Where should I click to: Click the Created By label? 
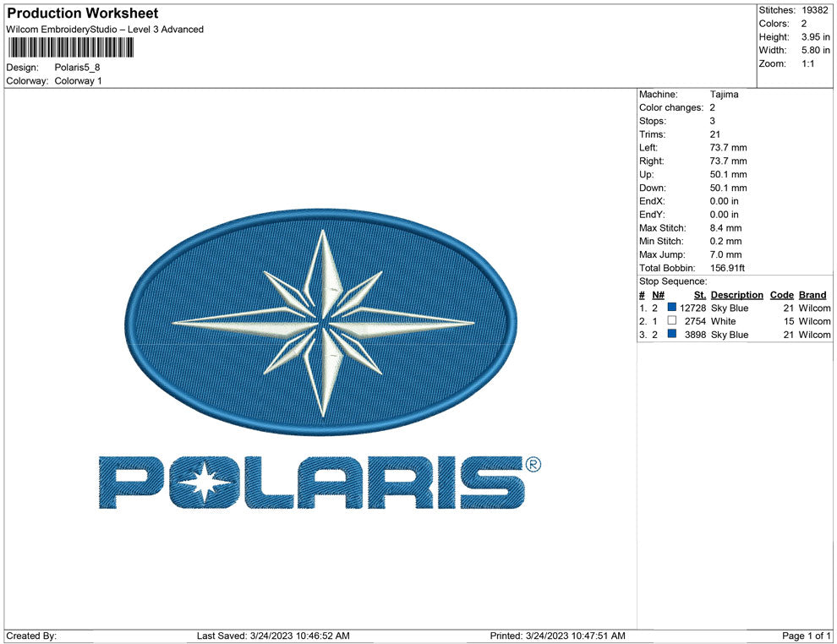[x=31, y=636]
